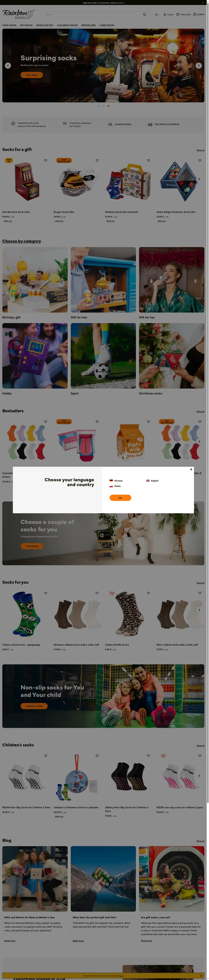Click the Log in user icon
Viewport: 209px width, 980px height.
[x=165, y=14]
